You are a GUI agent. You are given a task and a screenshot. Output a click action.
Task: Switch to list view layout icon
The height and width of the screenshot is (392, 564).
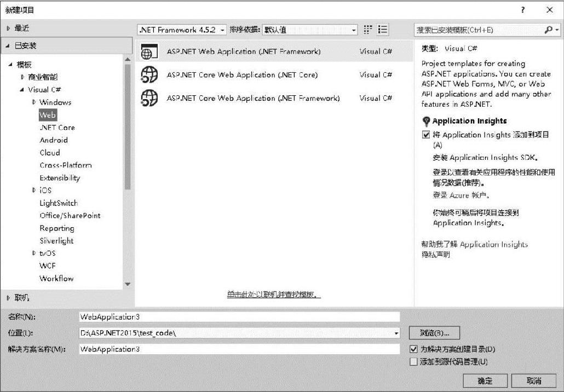pyautogui.click(x=383, y=30)
